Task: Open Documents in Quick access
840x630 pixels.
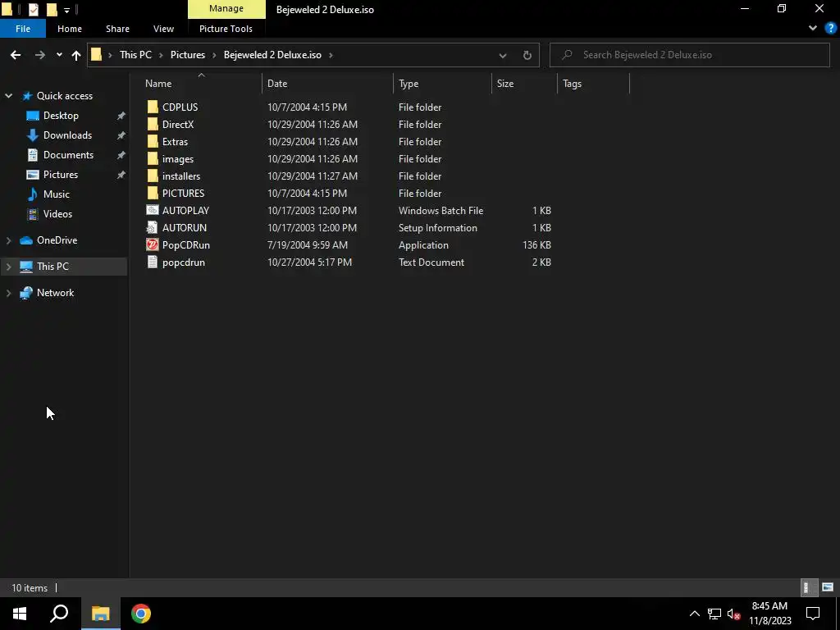Action: 69,155
